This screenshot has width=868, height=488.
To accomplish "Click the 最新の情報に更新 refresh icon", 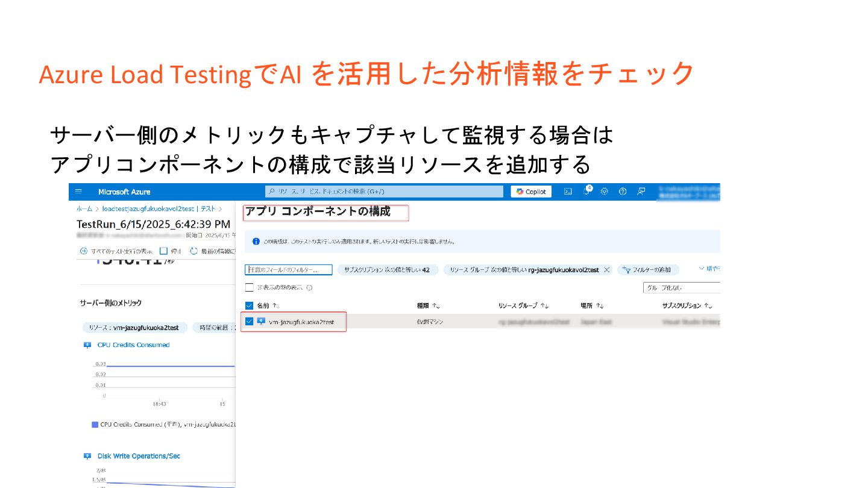I will 194,251.
